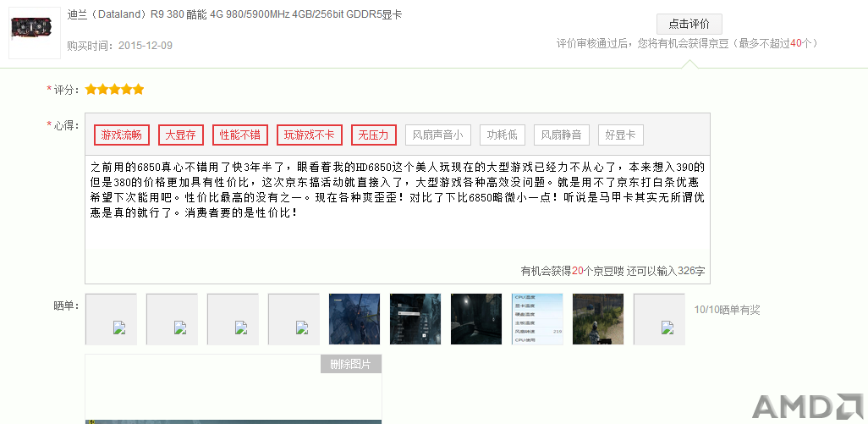Screen dimensions: 868x424
Task: Click the 评价审核通过后 京豆 notice text
Action: point(687,43)
